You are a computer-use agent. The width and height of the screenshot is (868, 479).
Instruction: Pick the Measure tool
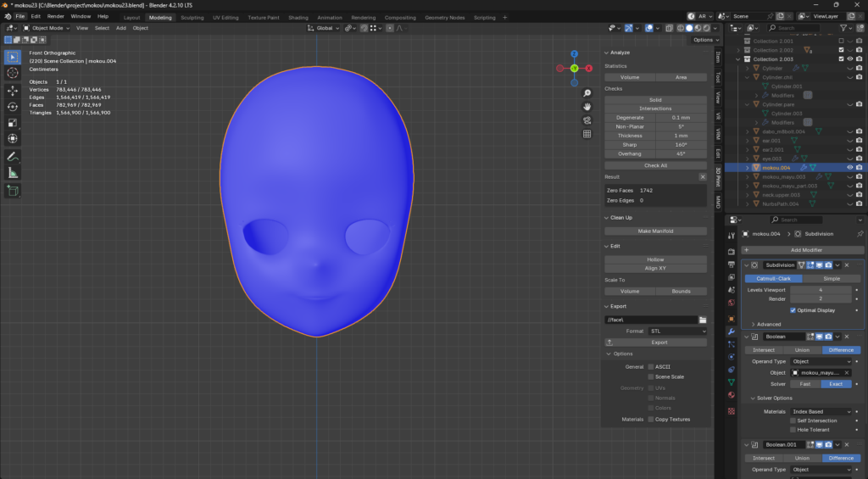[13, 173]
